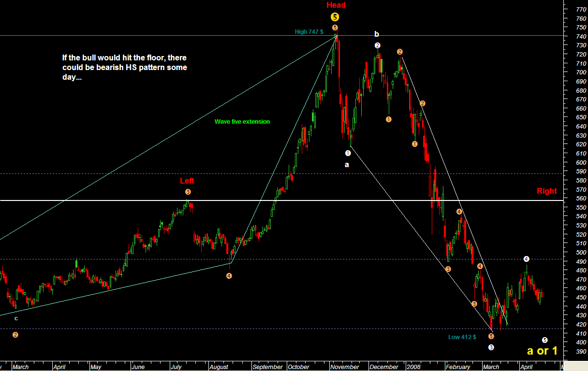Click the yellow "a or 1" label
The height and width of the screenshot is (371, 588).
pos(543,351)
